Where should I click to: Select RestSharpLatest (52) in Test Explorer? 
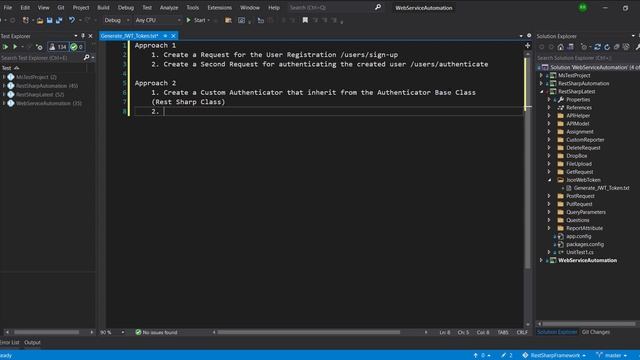pyautogui.click(x=40, y=94)
